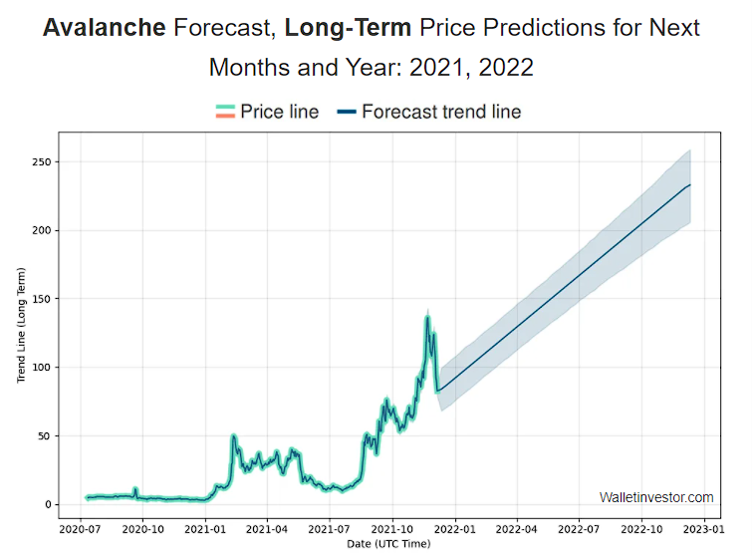The image size is (756, 556).
Task: Click the Date (UTC Time) axis title
Action: click(388, 544)
